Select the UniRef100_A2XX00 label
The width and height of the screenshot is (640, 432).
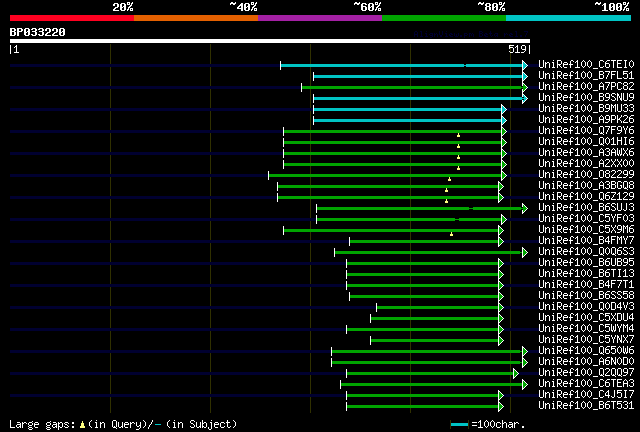pyautogui.click(x=586, y=163)
